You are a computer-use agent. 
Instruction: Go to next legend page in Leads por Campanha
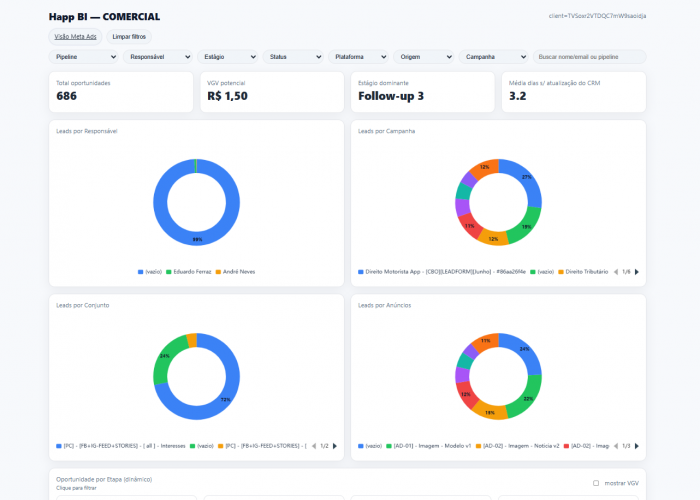tap(637, 271)
